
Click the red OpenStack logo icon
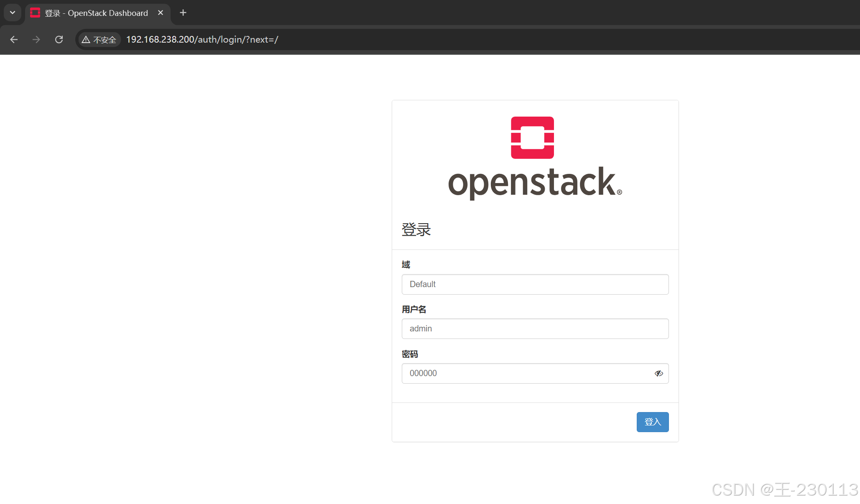pyautogui.click(x=532, y=137)
